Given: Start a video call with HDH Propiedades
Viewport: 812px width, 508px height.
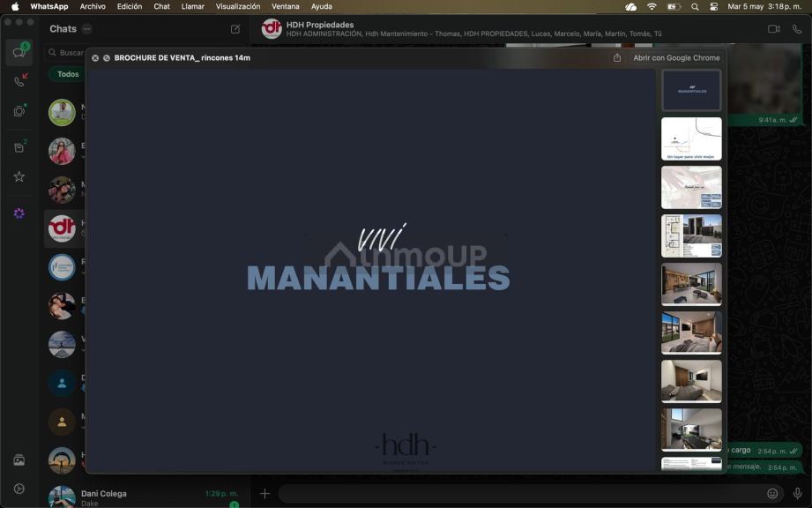Looking at the screenshot, I should (x=774, y=29).
